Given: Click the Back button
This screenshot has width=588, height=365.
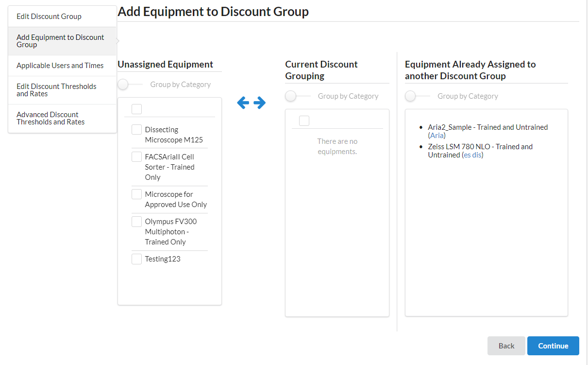Looking at the screenshot, I should (506, 346).
